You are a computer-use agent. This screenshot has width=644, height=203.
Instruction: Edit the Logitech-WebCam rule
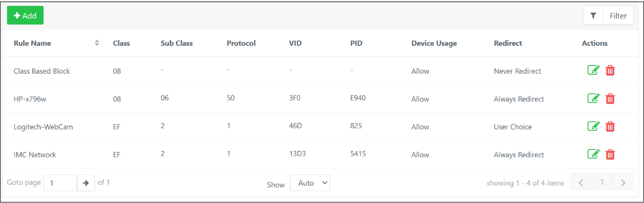(x=594, y=126)
